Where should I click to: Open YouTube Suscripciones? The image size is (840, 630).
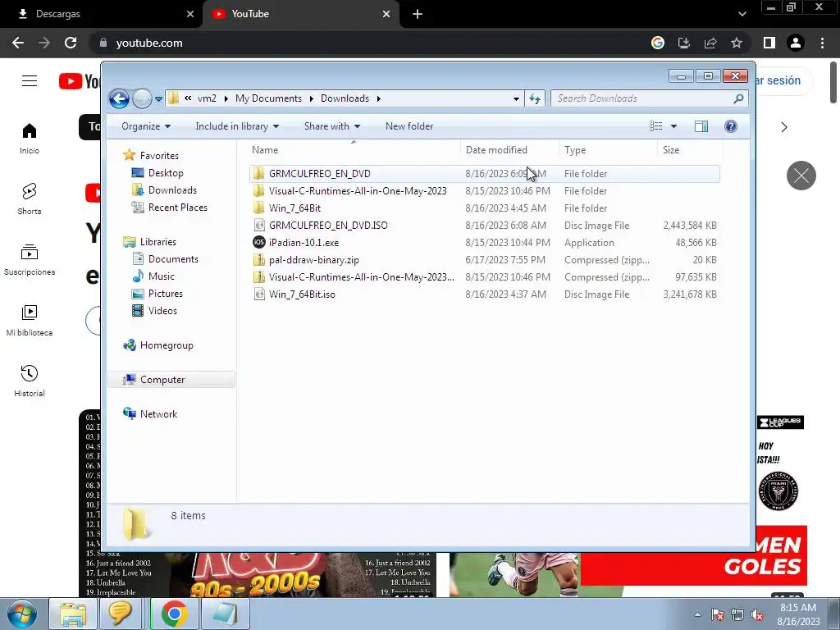click(30, 260)
